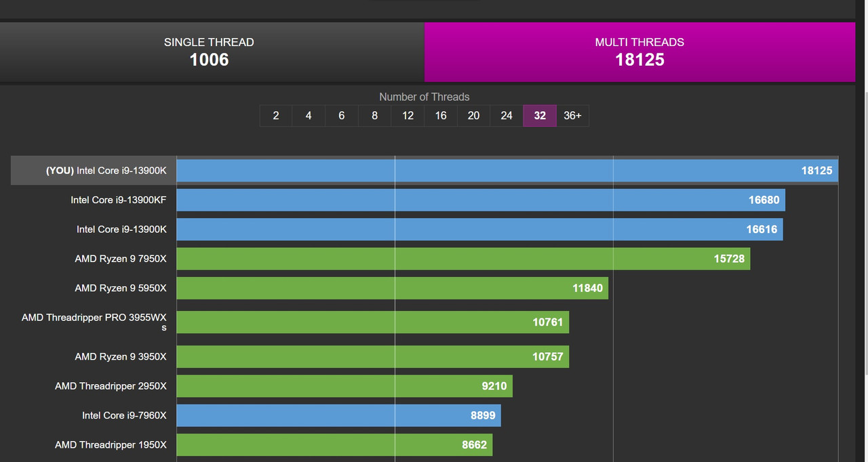Click the blue bar with score 16680
Screen dimensions: 868x462
click(x=481, y=200)
